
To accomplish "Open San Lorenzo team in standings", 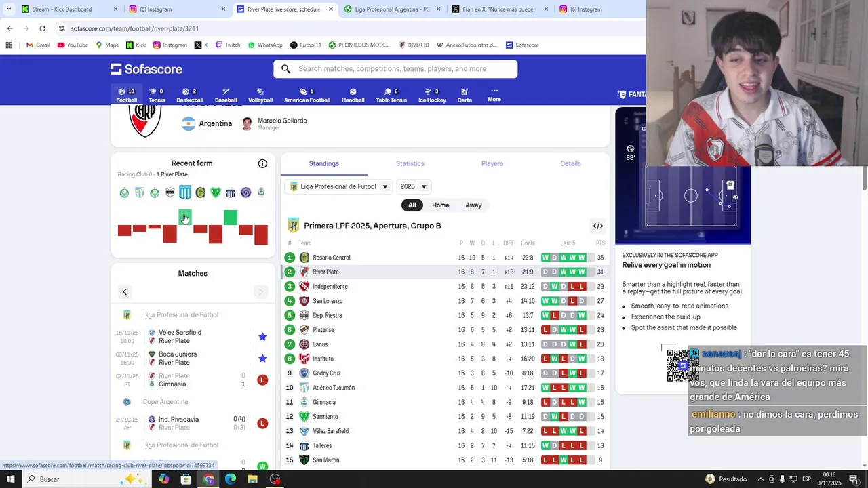I will click(328, 301).
